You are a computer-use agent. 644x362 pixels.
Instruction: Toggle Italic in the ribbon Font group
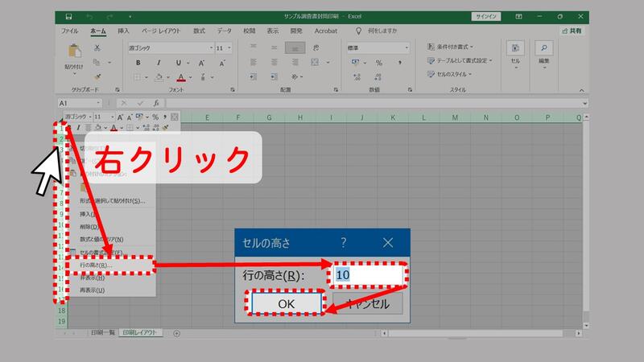[x=158, y=63]
